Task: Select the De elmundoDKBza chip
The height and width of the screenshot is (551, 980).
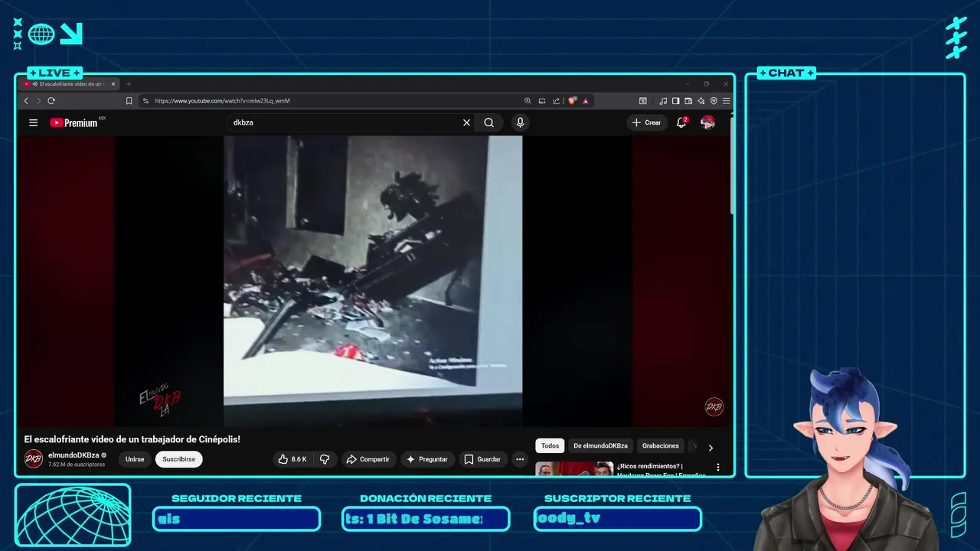Action: point(601,445)
